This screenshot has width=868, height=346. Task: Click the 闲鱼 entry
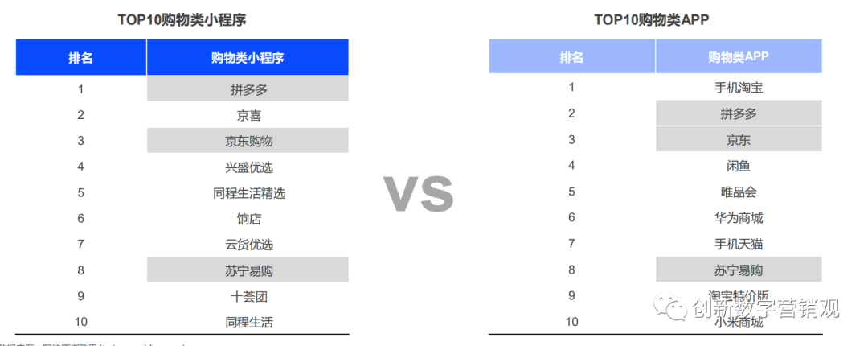click(x=739, y=165)
